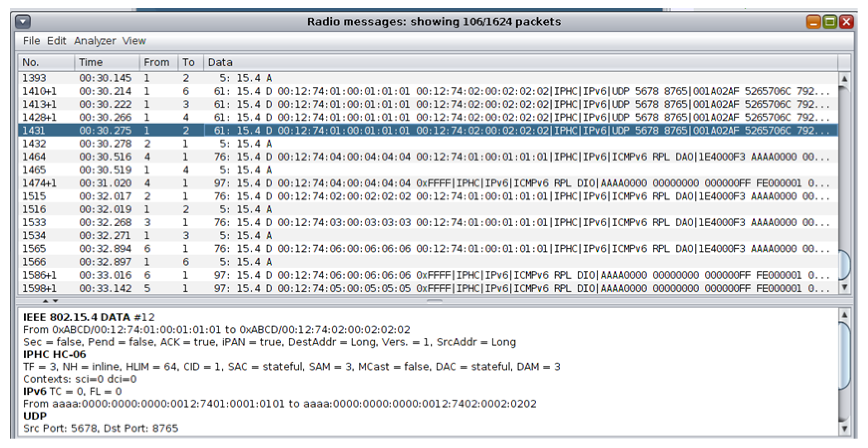The width and height of the screenshot is (868, 448).
Task: Maximize the Radio messages window
Action: (830, 22)
